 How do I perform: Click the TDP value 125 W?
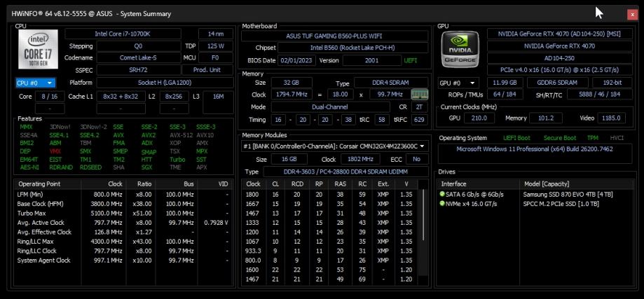(216, 46)
